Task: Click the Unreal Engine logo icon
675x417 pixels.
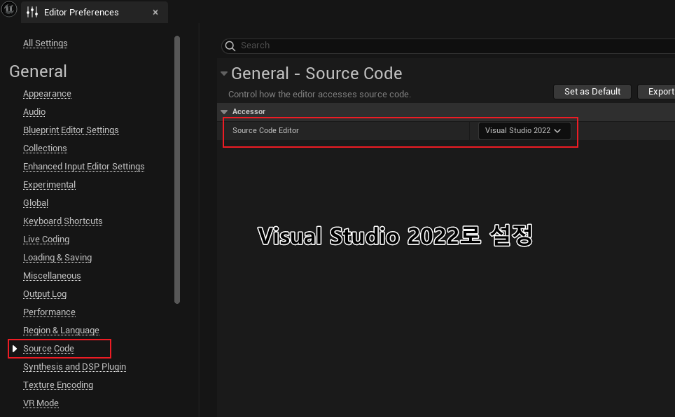Action: [9, 9]
